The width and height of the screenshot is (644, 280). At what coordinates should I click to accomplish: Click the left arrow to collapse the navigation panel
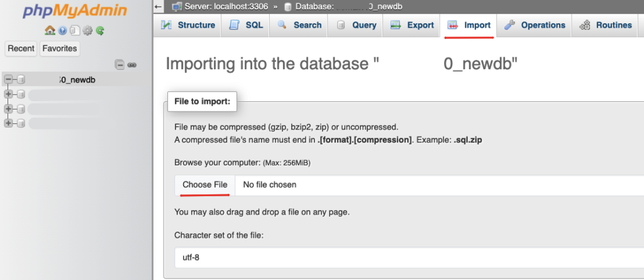(158, 6)
